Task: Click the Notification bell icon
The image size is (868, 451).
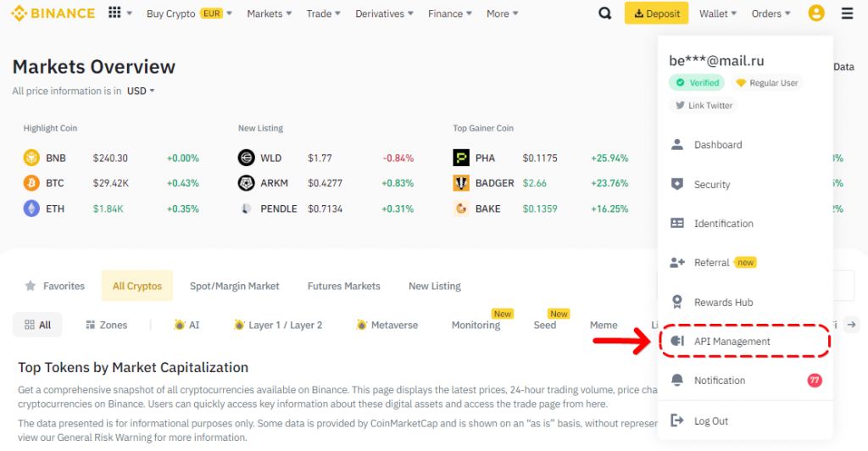Action: (677, 381)
